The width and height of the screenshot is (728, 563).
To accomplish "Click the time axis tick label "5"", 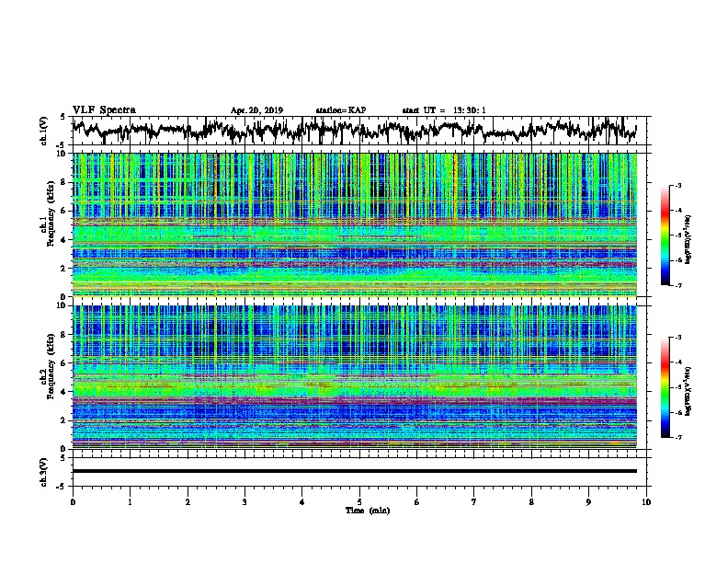I will (x=359, y=501).
